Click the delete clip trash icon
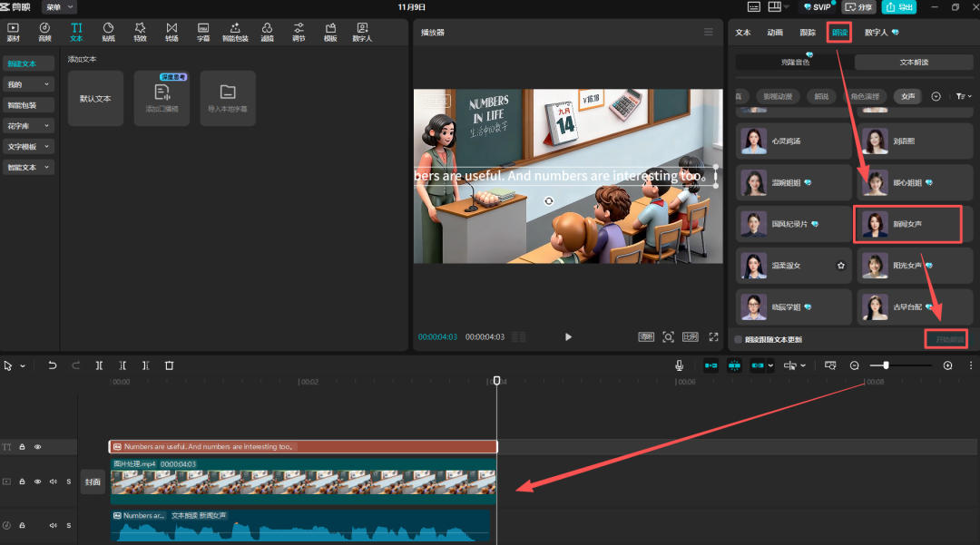The width and height of the screenshot is (980, 545). [x=169, y=365]
